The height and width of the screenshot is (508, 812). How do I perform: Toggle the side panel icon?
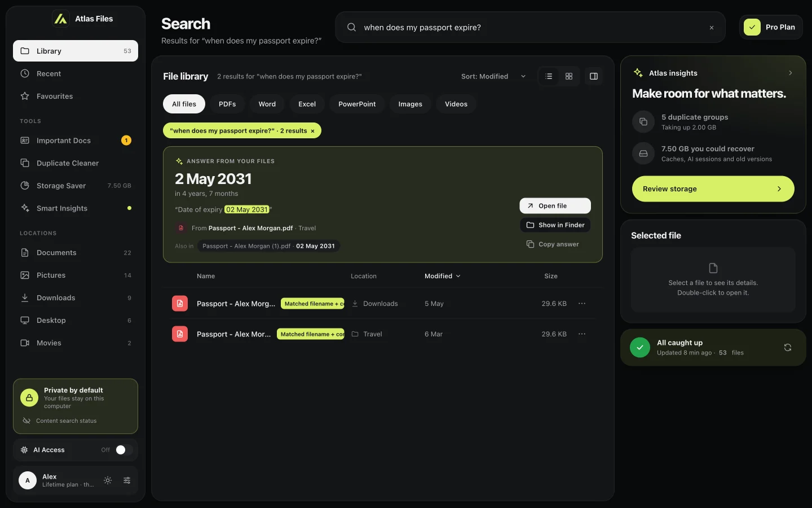(594, 76)
